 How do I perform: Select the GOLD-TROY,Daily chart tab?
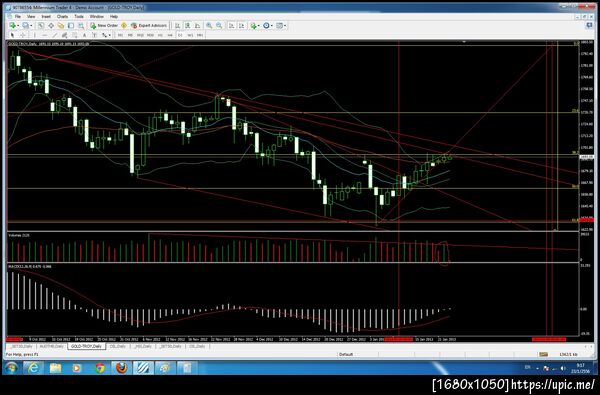[x=86, y=346]
